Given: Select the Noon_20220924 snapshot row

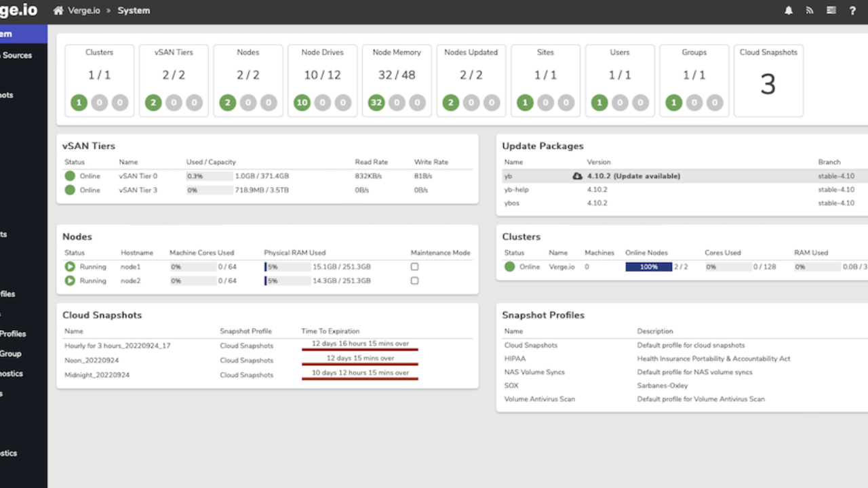Looking at the screenshot, I should click(x=268, y=360).
